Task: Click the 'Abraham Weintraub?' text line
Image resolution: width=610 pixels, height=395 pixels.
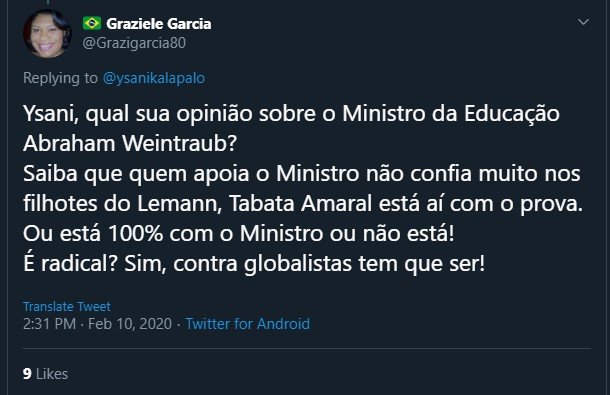Action: (x=130, y=143)
